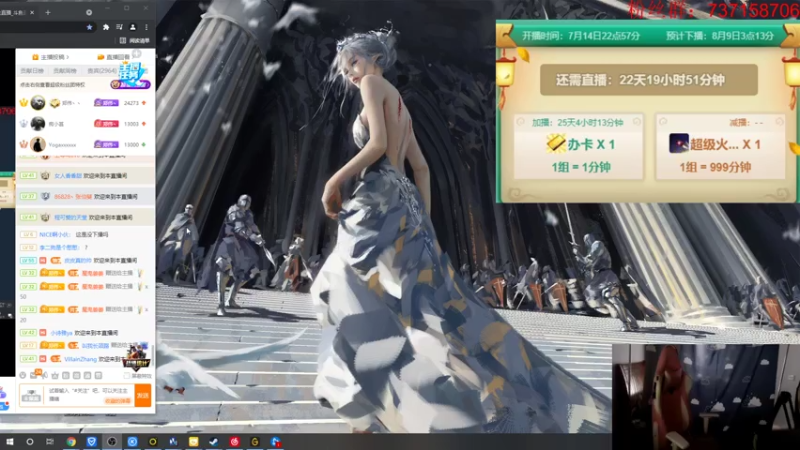
Task: Click the orange 发送 send button
Action: coord(143,395)
